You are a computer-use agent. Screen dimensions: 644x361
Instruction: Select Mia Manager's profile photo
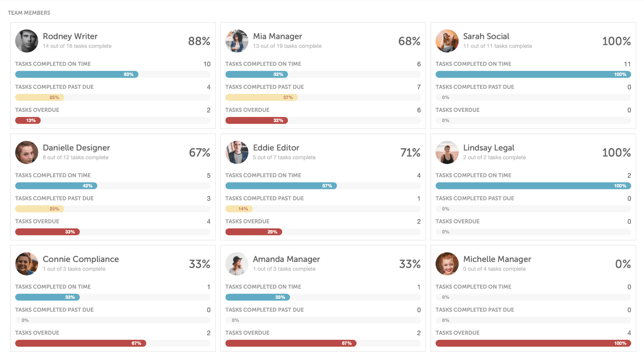coord(237,41)
